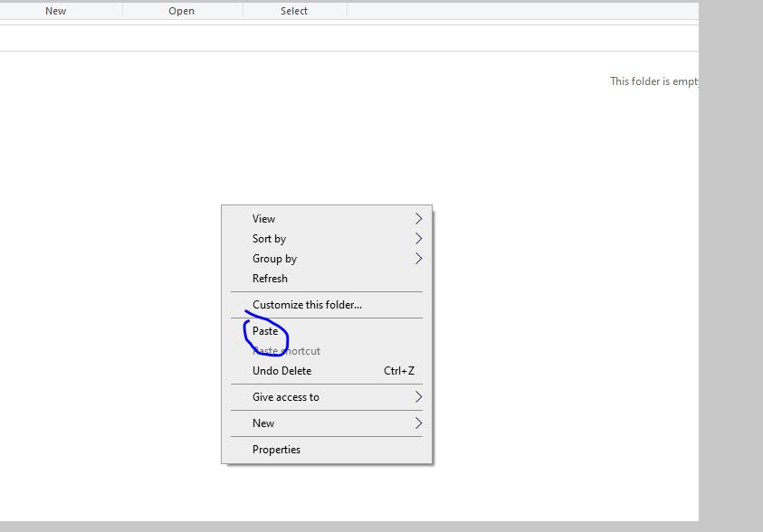
Task: Click the 'This folder is empty' text
Action: tap(653, 81)
